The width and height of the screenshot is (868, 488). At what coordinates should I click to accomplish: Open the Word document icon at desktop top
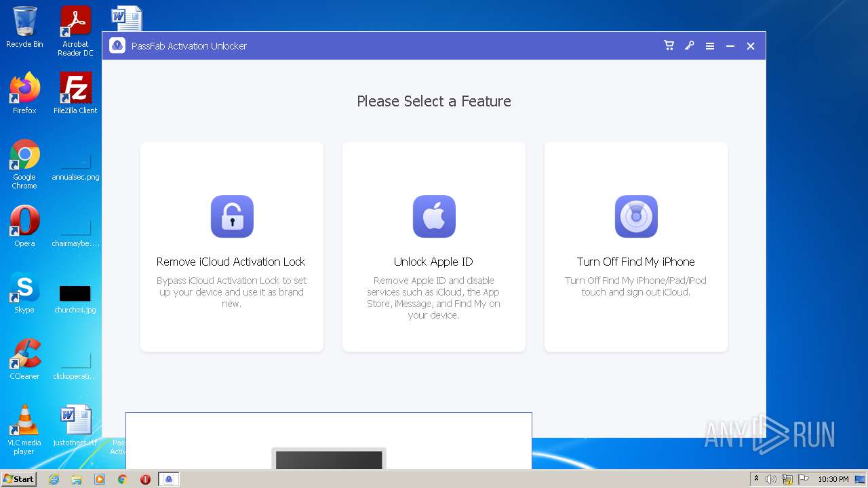[x=127, y=18]
